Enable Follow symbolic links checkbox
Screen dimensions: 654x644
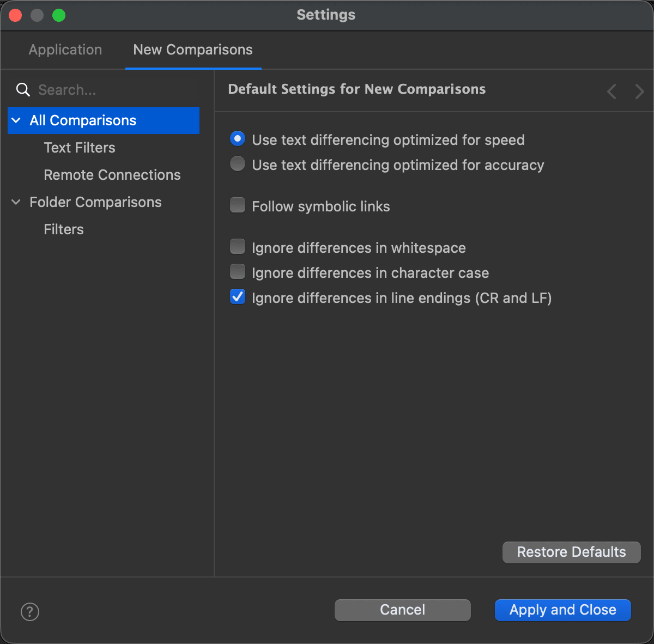coord(238,205)
